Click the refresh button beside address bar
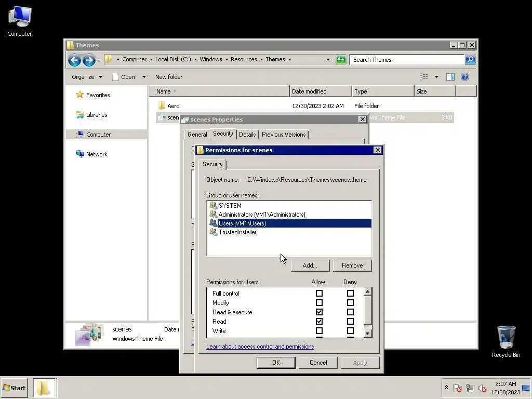Image resolution: width=532 pixels, height=399 pixels. pyautogui.click(x=341, y=60)
